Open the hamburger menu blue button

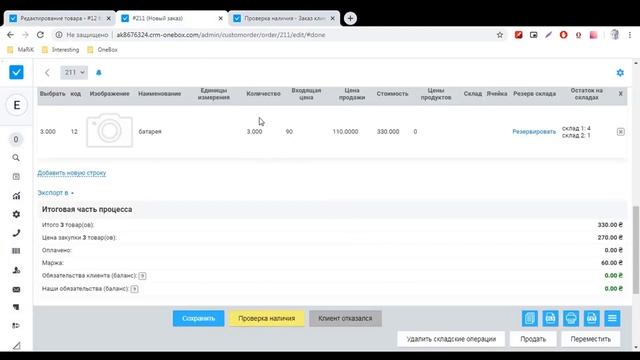tap(612, 318)
